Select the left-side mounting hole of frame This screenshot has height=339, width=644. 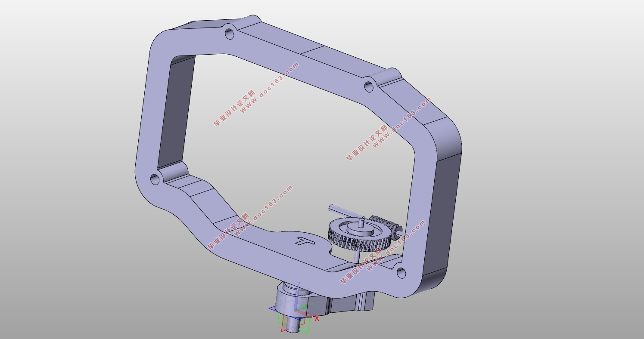click(155, 179)
